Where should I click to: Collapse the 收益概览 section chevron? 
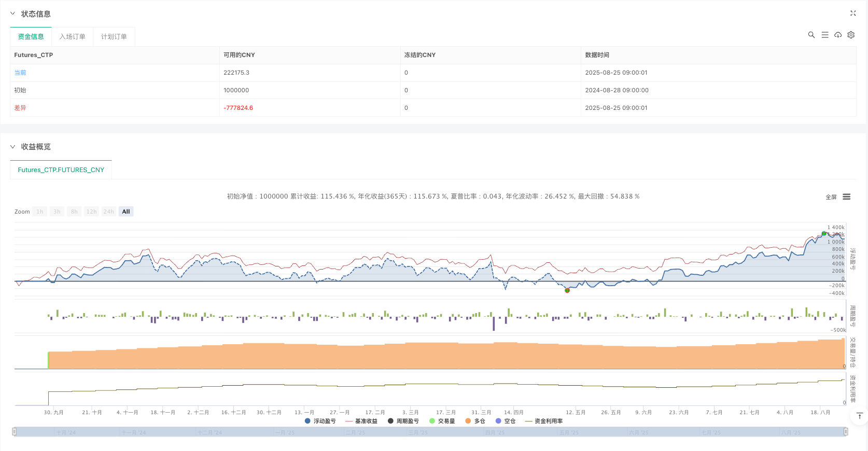click(13, 147)
